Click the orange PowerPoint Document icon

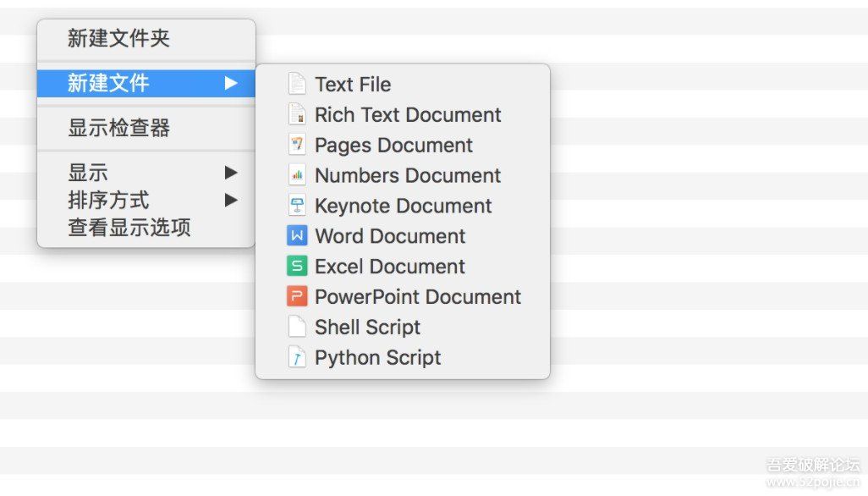point(296,297)
